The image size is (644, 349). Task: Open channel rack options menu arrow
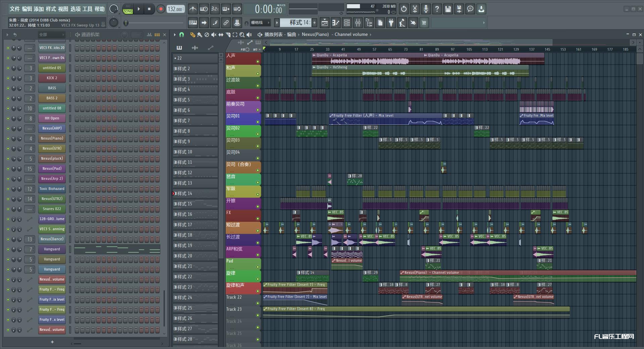click(7, 35)
